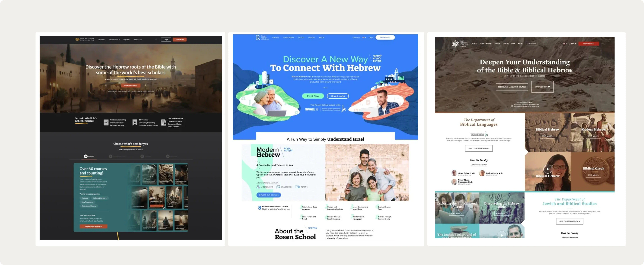Click the How it works outlined button
This screenshot has height=265, width=644.
(x=338, y=96)
